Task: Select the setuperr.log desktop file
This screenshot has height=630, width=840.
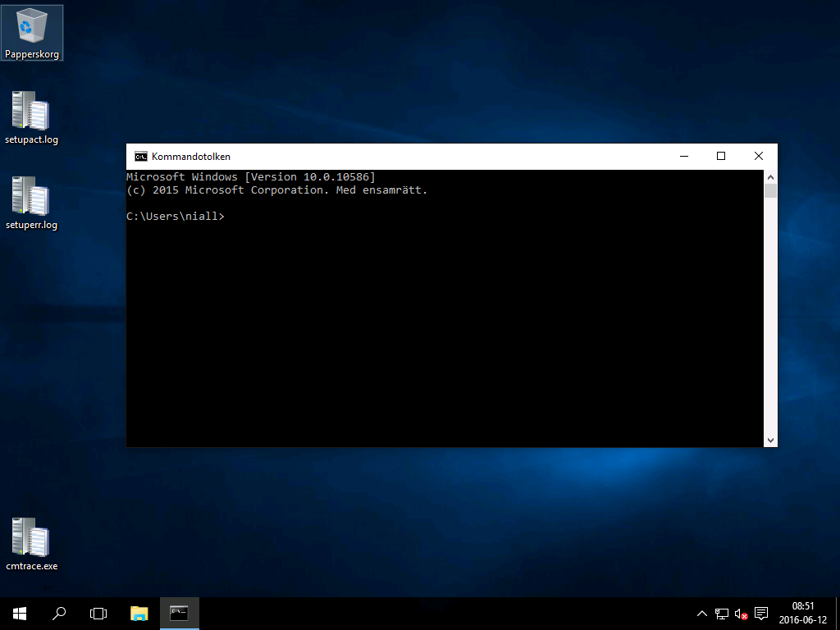Action: [x=32, y=203]
